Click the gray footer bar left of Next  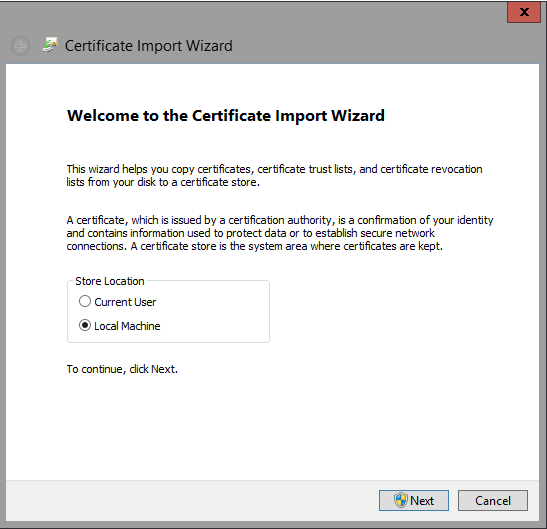(x=192, y=500)
